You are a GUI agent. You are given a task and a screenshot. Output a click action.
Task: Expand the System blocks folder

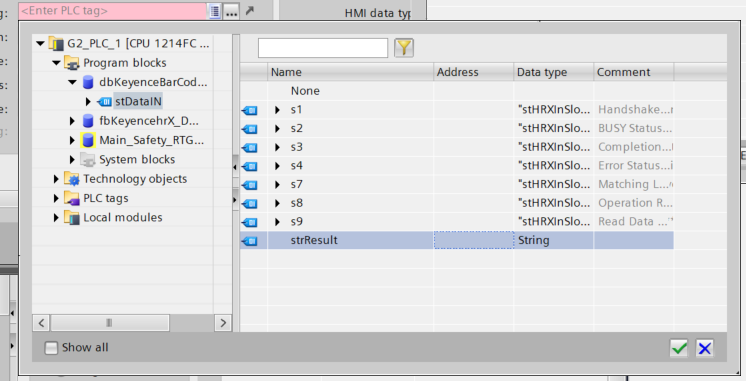tap(72, 159)
